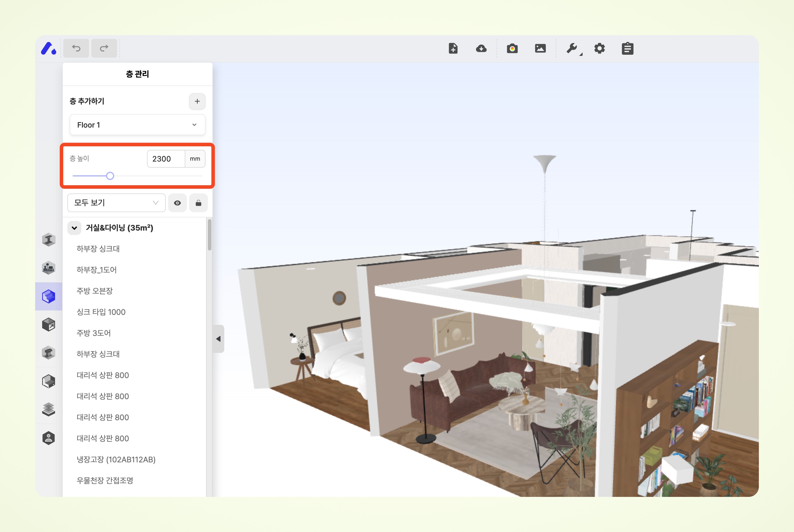Image resolution: width=794 pixels, height=532 pixels.
Task: Open the stacked layers sidebar icon
Action: (49, 409)
